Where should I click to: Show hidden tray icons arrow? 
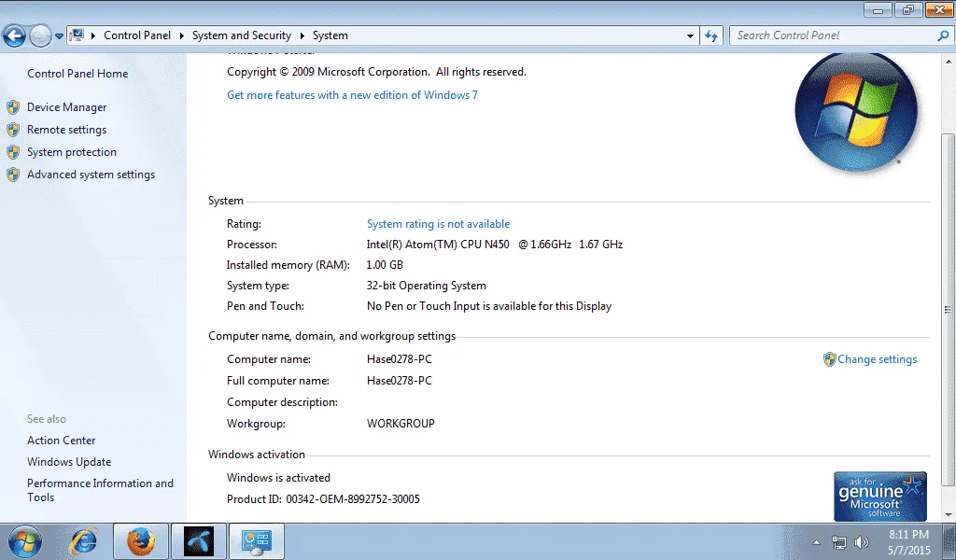(816, 542)
